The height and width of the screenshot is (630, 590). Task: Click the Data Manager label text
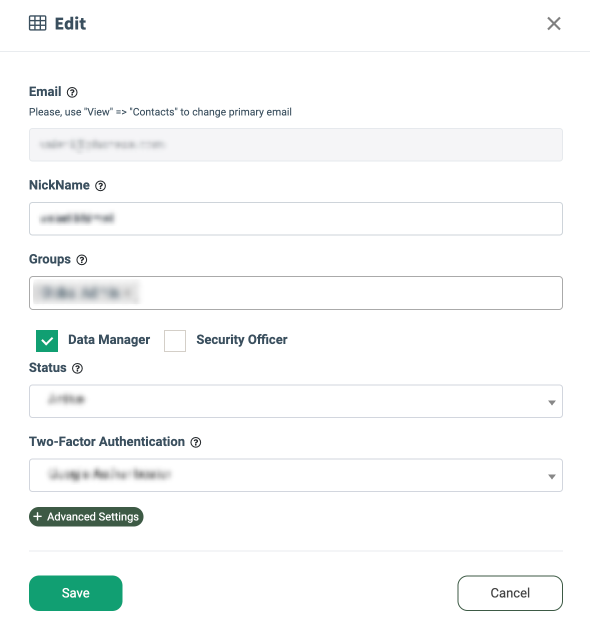[109, 340]
